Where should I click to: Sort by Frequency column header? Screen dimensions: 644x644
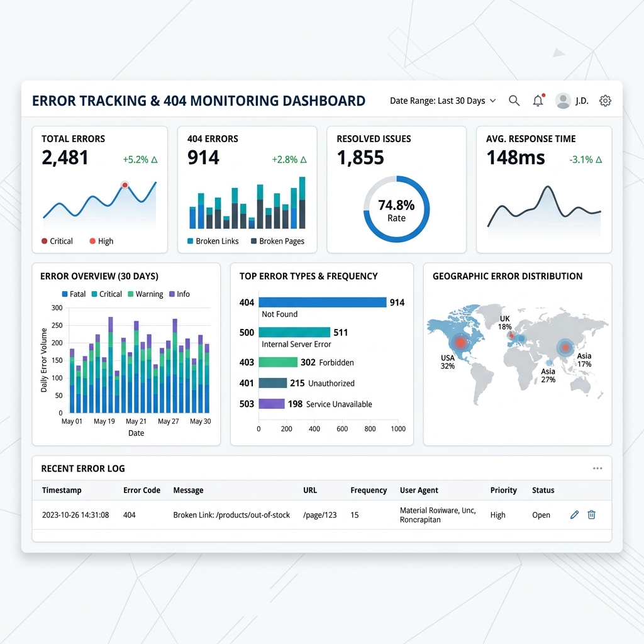369,490
